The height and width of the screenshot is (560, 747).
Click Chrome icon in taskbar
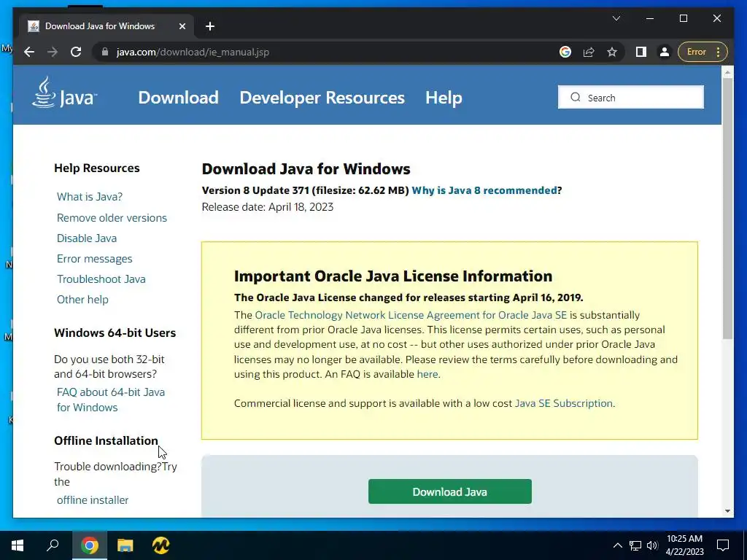(x=90, y=545)
